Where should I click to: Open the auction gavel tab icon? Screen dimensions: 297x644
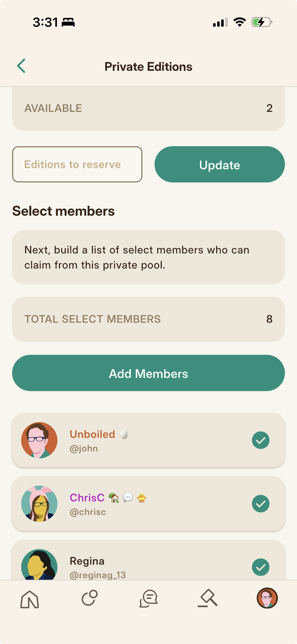pos(208,598)
